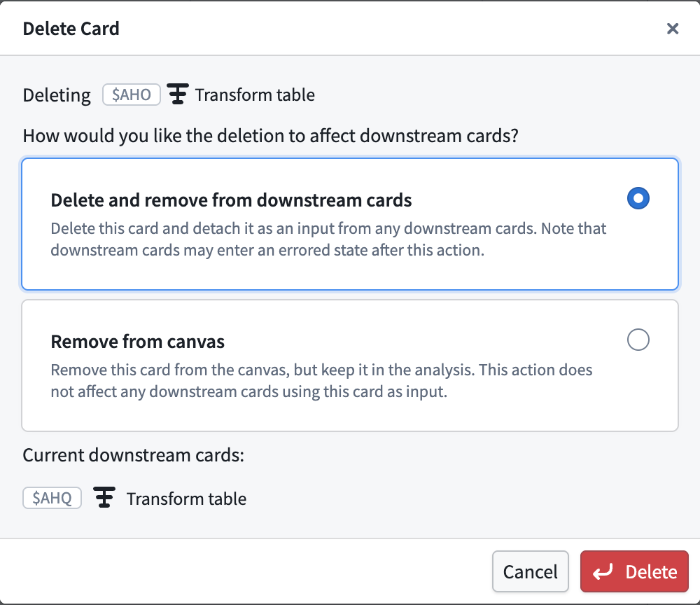Toggle the Remove from canvas radio circle
Viewport: 700px width, 605px height.
638,340
